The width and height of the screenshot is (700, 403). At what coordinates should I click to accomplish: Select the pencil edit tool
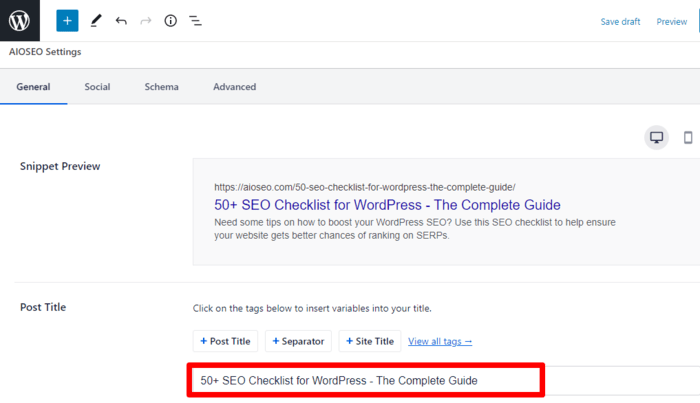click(x=96, y=21)
